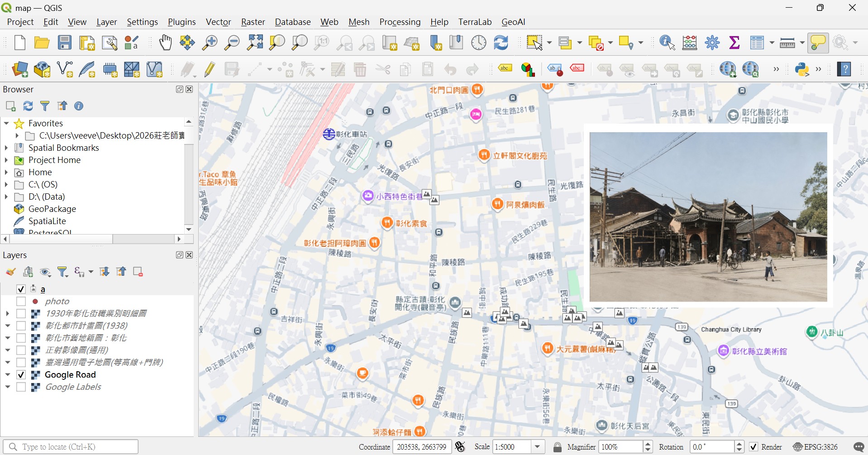Filter the Browser panel contents

coord(45,106)
